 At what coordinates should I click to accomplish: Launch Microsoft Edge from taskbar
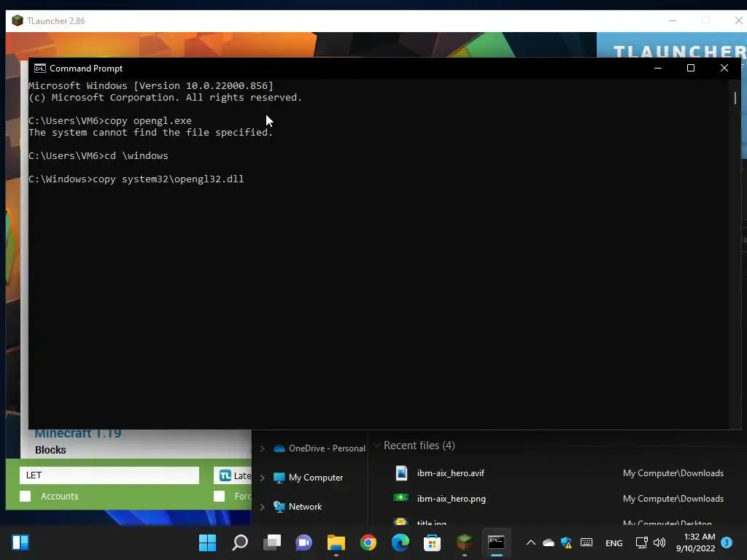pos(400,542)
